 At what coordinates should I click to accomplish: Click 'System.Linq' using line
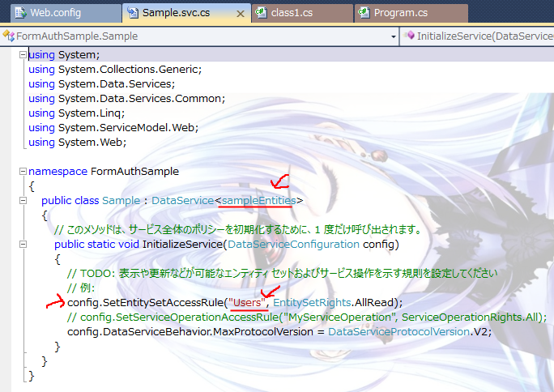(77, 113)
